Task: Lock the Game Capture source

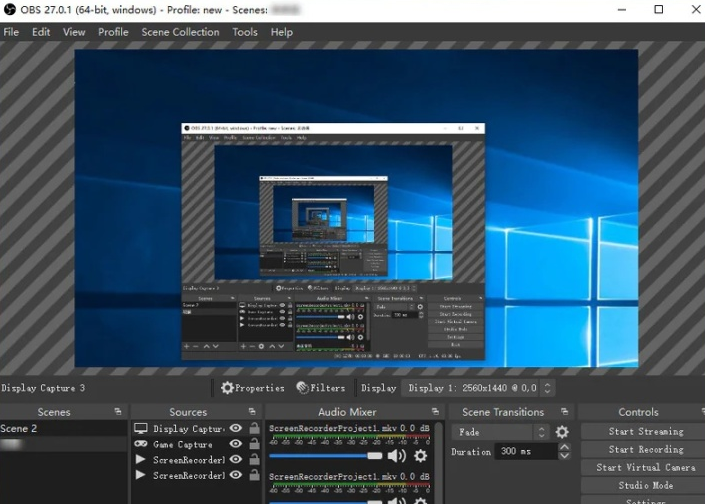Action: tap(254, 444)
